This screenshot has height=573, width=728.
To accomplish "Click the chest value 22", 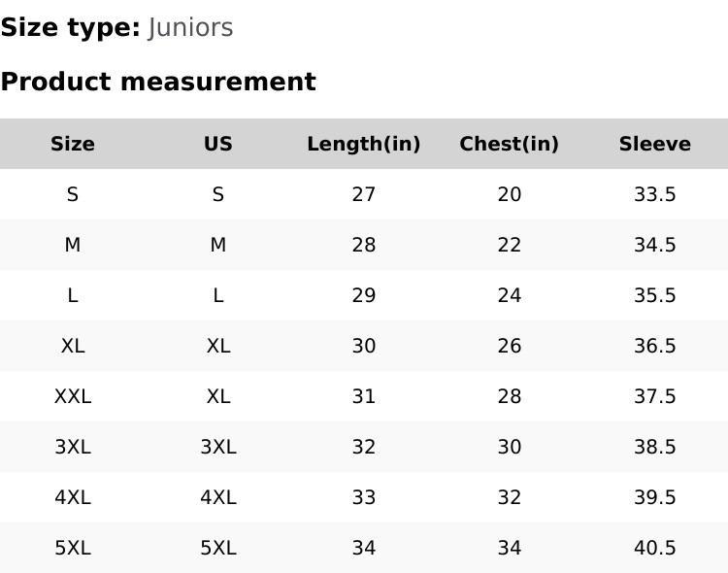I will (x=510, y=245).
